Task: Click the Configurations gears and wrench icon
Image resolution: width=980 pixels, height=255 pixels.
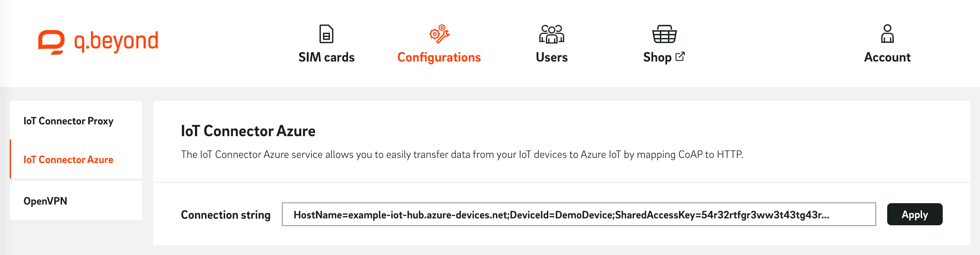Action: 439,34
